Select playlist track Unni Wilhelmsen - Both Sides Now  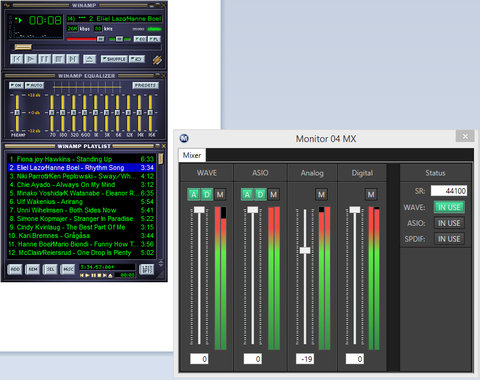coord(81,210)
